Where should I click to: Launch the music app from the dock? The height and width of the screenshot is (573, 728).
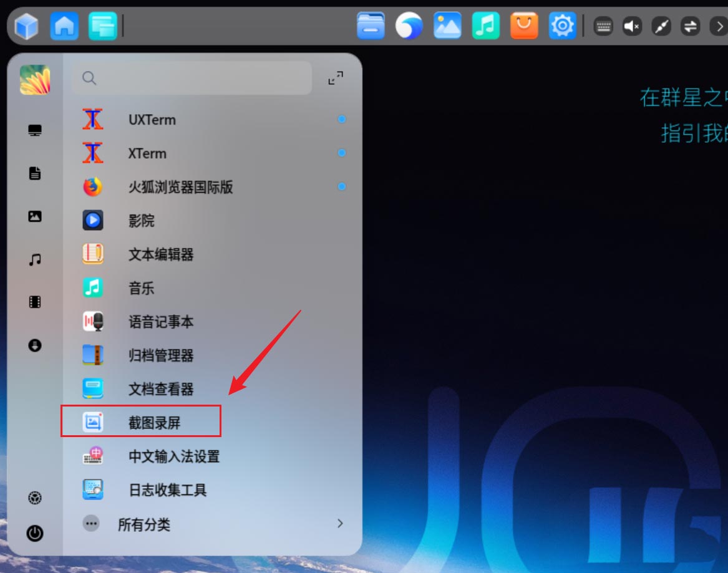(x=485, y=26)
